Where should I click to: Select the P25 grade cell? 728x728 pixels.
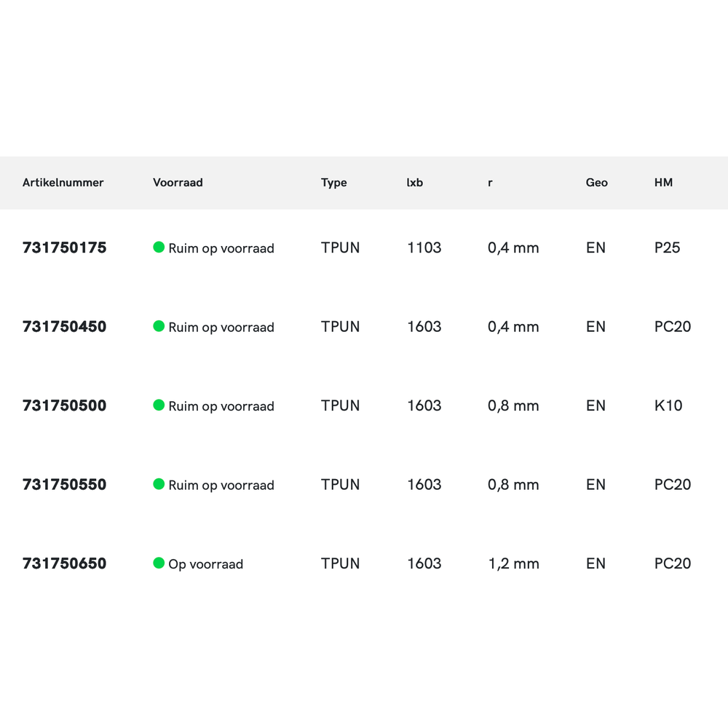(x=667, y=248)
